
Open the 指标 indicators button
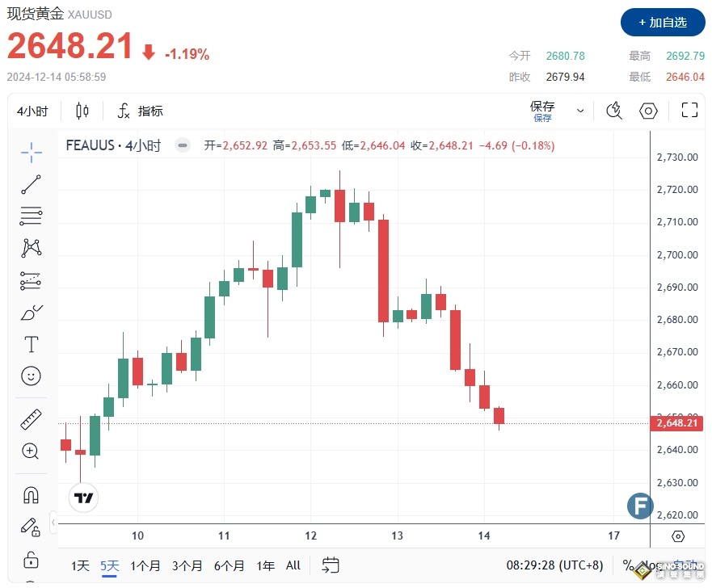(x=141, y=111)
